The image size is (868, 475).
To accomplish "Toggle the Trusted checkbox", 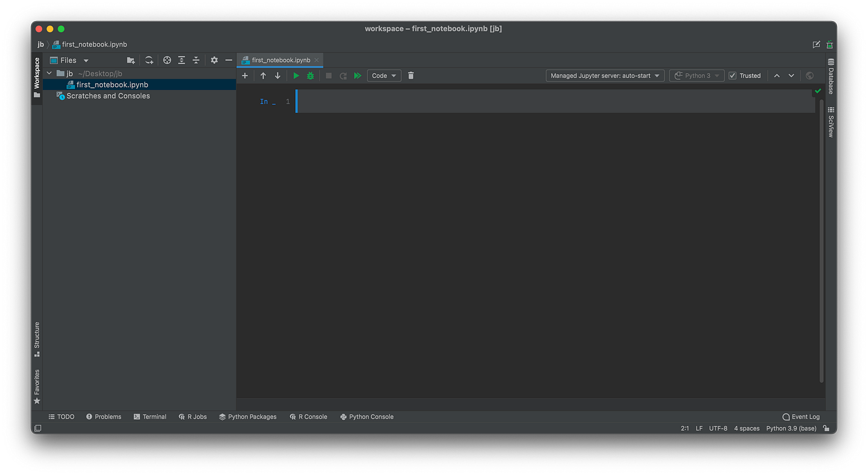I will [732, 76].
